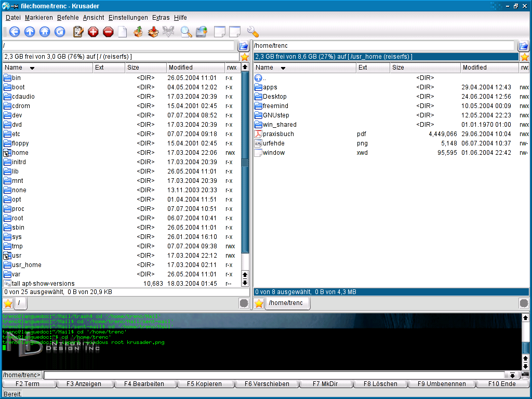Click the terminal scroll-up arrow
Image resolution: width=532 pixels, height=399 pixels.
point(525,318)
